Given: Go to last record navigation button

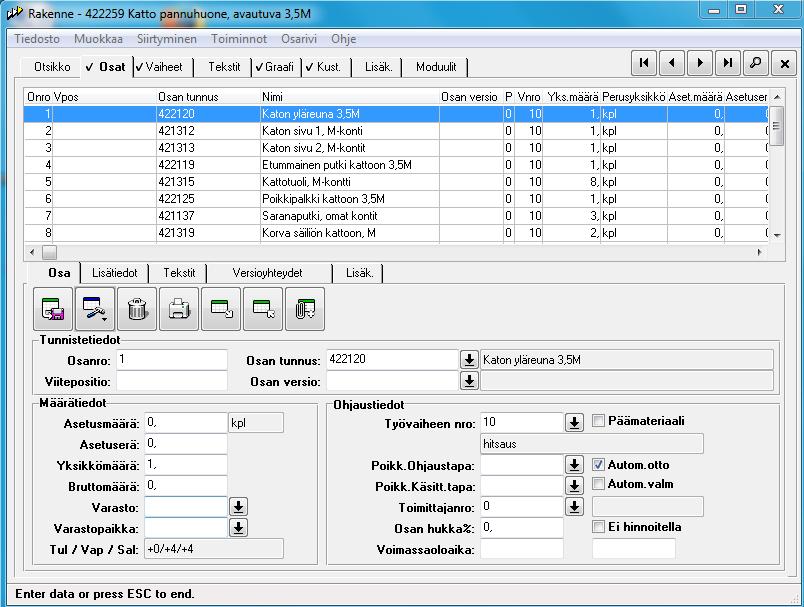Looking at the screenshot, I should (x=728, y=64).
